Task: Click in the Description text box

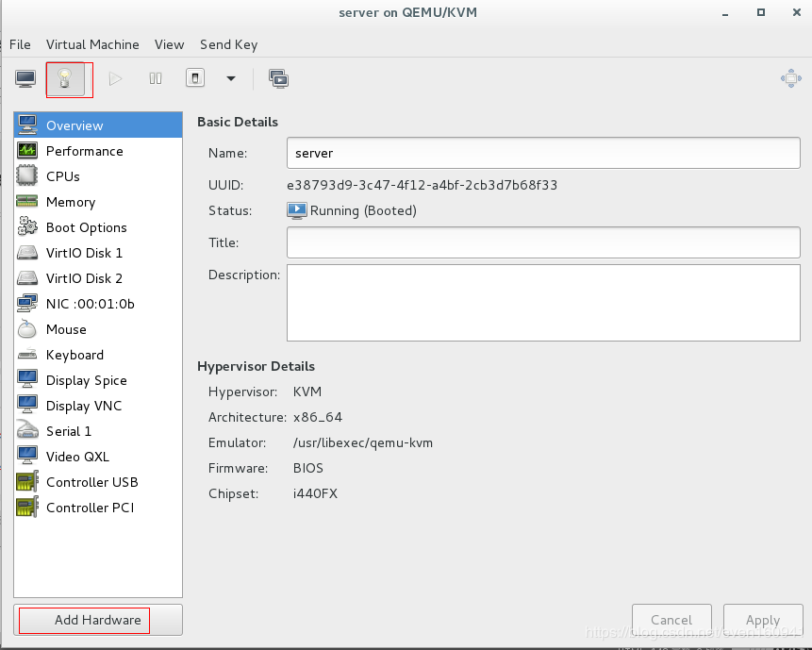Action: pos(543,303)
